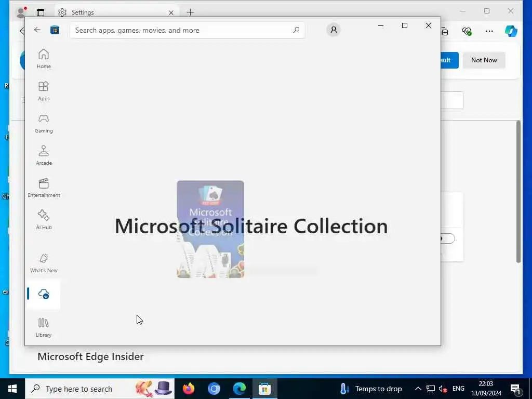Click ENG language indicator
This screenshot has width=532, height=399.
pos(458,389)
